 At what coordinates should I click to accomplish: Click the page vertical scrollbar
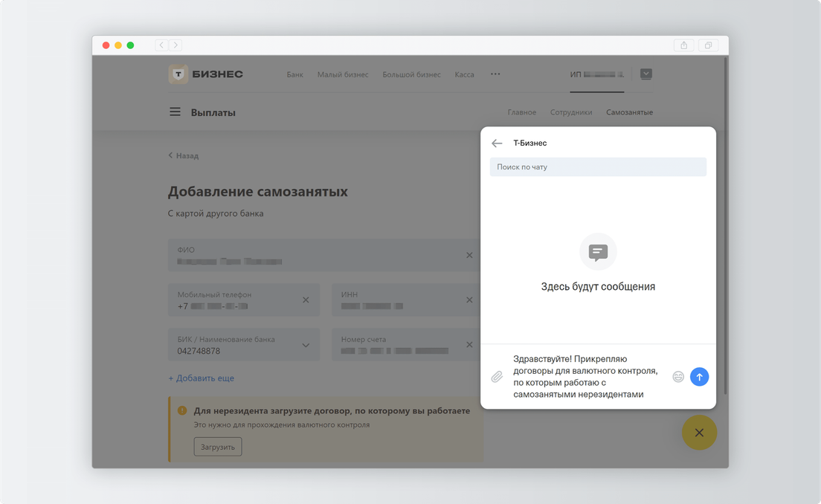[x=725, y=225]
